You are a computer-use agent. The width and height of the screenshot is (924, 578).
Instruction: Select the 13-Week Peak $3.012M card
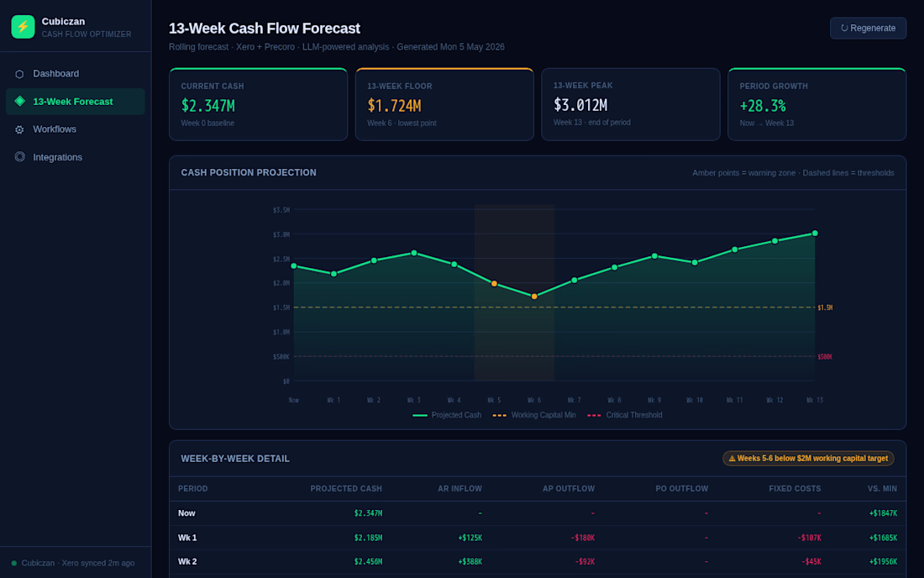[631, 104]
